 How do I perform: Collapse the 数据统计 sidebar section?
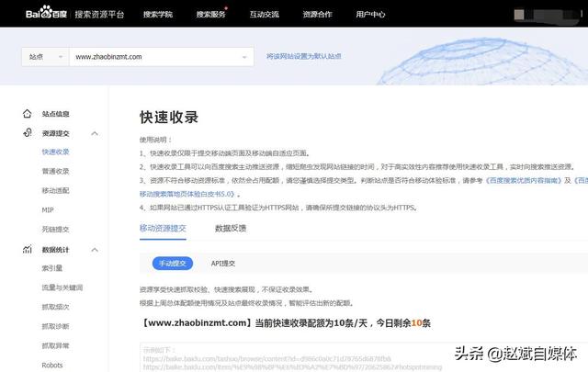(x=95, y=250)
